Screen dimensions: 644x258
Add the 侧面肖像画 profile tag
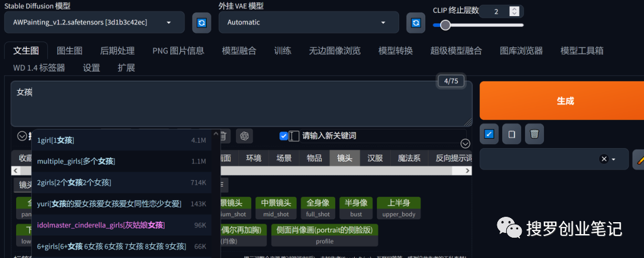[x=324, y=235]
